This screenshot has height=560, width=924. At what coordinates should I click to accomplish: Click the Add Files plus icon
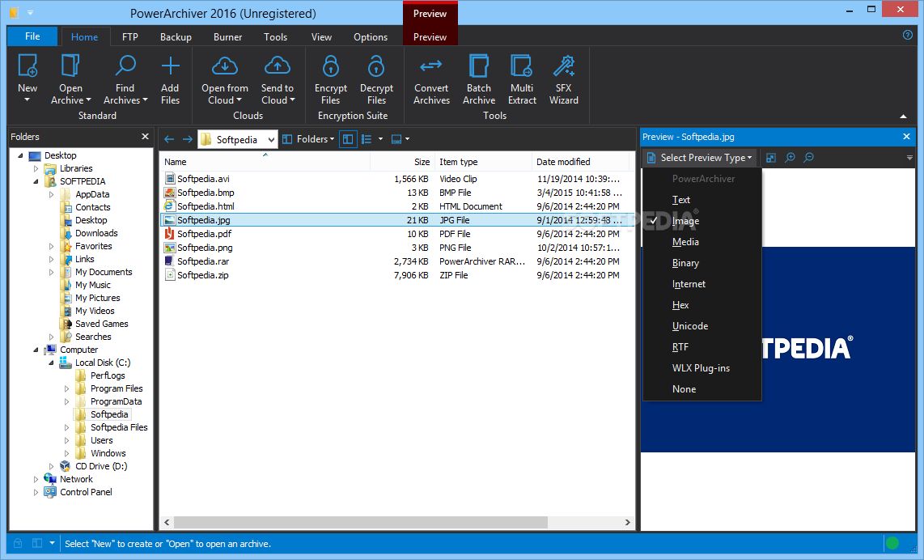pos(170,66)
